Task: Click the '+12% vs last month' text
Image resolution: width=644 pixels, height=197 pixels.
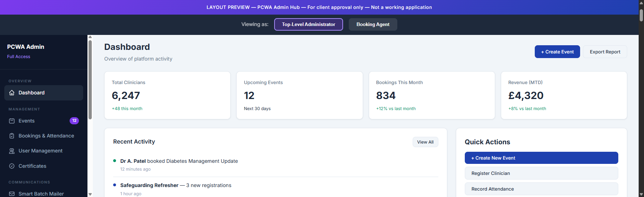Action: coord(396,109)
